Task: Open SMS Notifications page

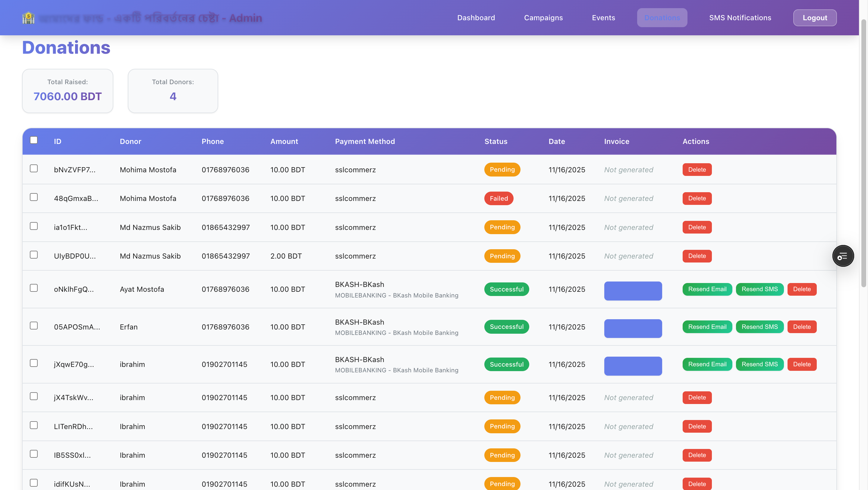Action: click(x=740, y=18)
